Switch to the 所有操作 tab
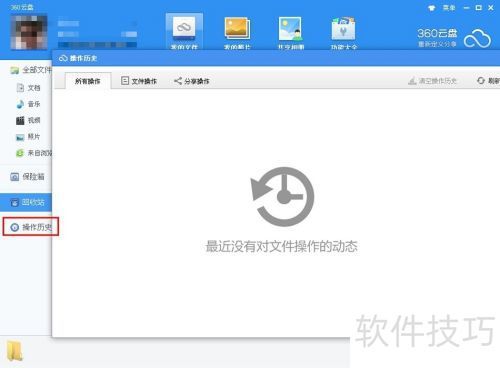500x368 pixels. [x=88, y=81]
